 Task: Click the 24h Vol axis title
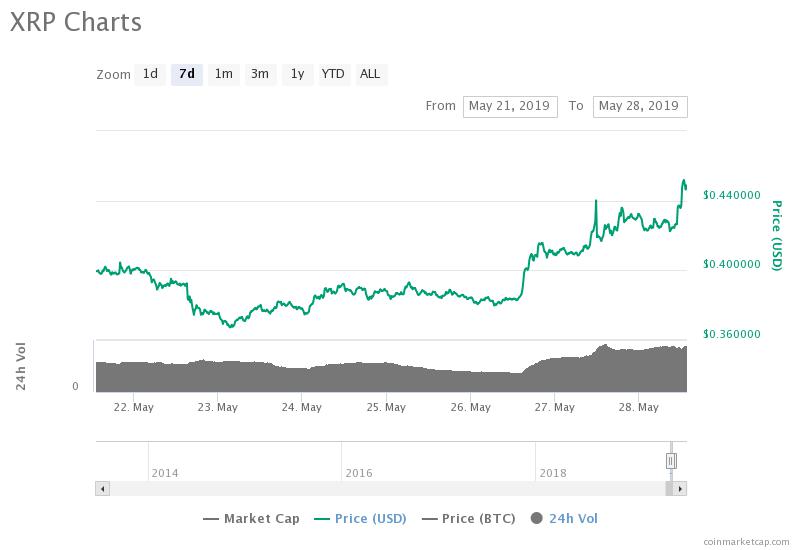(20, 366)
